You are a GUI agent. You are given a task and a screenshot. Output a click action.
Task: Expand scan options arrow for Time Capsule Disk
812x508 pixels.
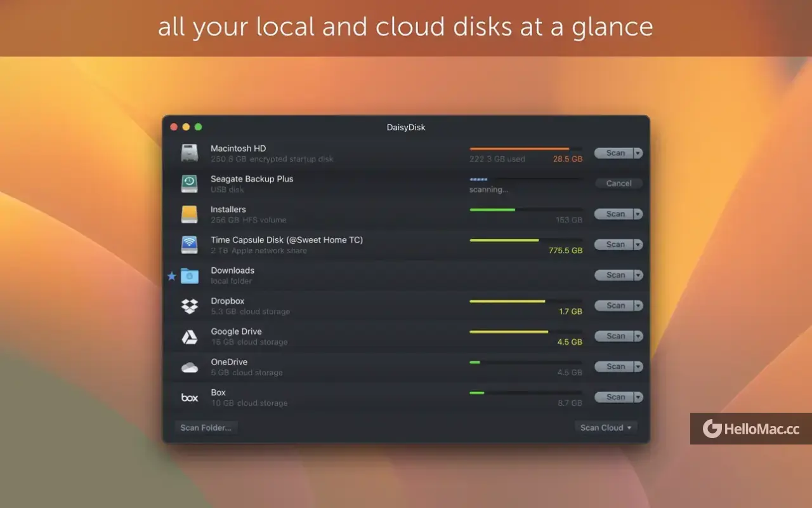point(638,244)
